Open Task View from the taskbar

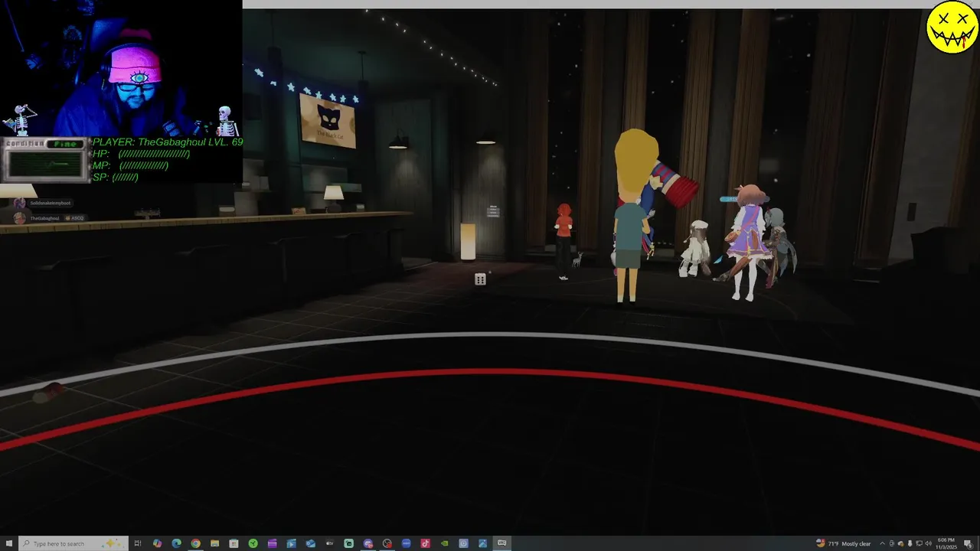[x=138, y=543]
